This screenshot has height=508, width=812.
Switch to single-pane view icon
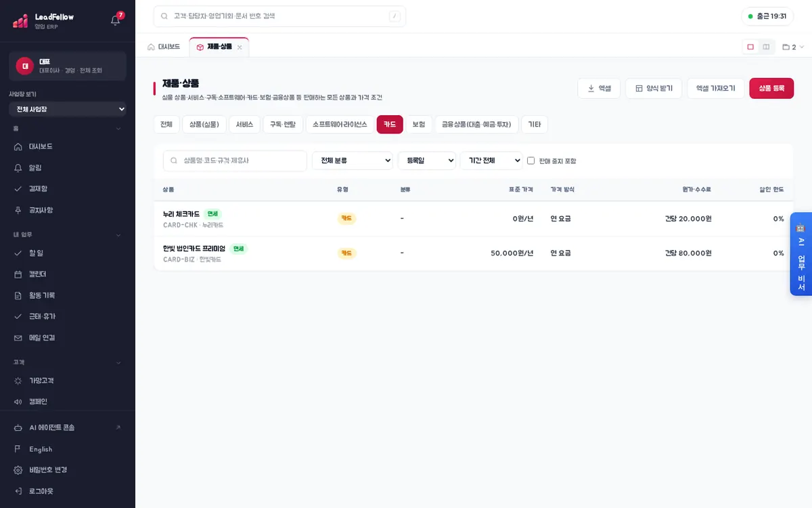click(x=750, y=47)
